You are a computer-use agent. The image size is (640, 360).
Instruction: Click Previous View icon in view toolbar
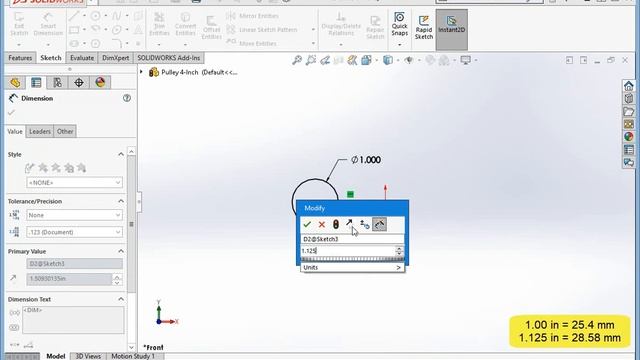coord(325,60)
